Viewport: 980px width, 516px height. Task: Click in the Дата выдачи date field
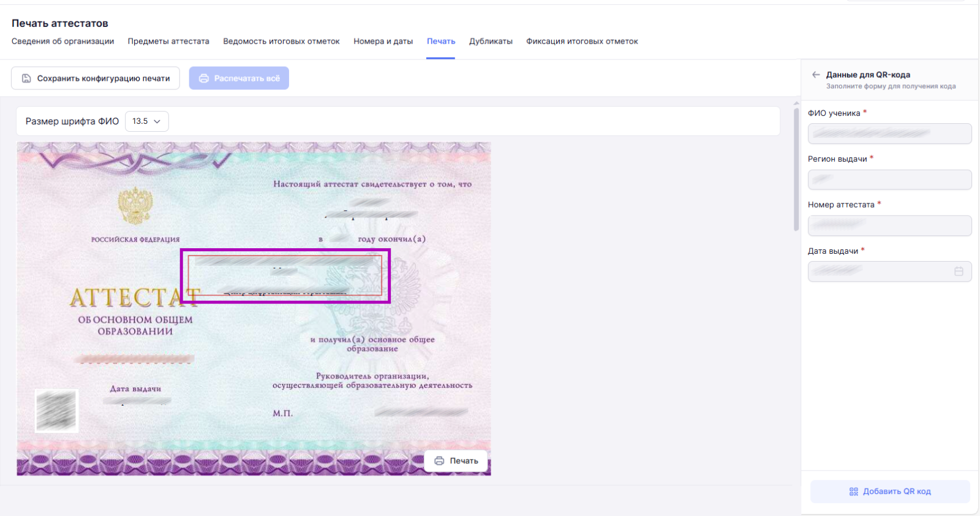click(x=889, y=271)
